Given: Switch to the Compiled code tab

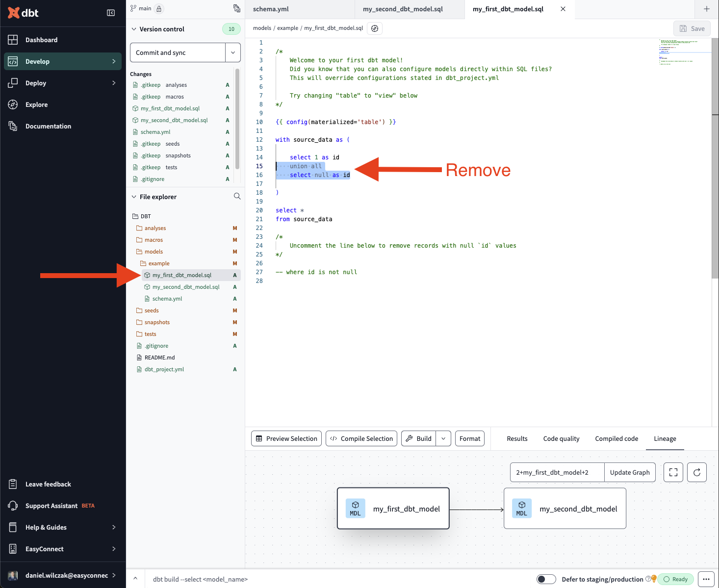Looking at the screenshot, I should tap(616, 438).
